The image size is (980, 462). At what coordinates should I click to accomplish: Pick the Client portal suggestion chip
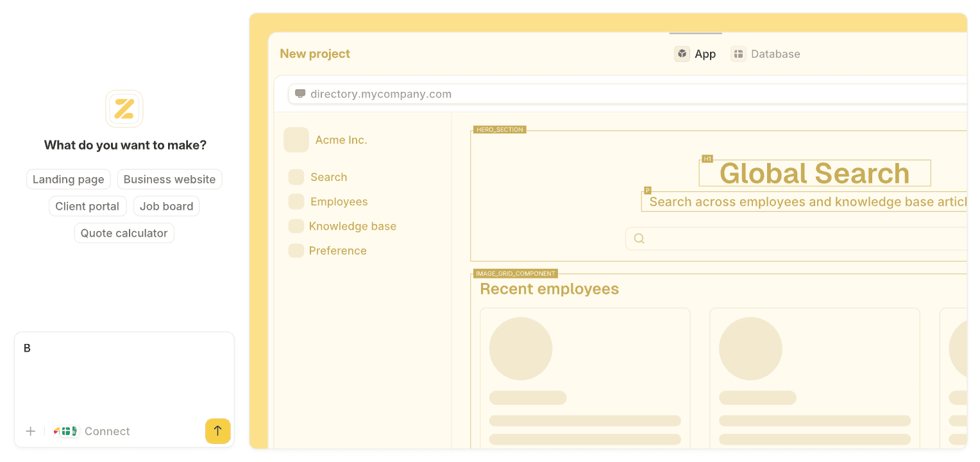tap(87, 207)
